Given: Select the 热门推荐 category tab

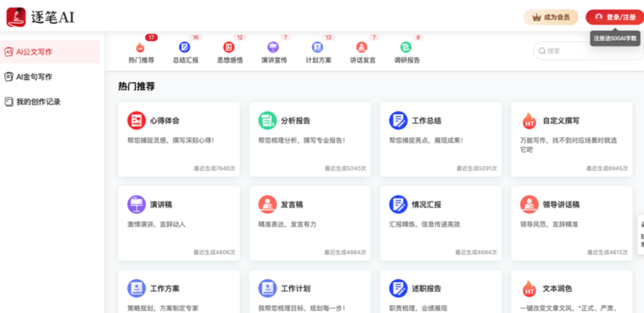Looking at the screenshot, I should pos(141,52).
